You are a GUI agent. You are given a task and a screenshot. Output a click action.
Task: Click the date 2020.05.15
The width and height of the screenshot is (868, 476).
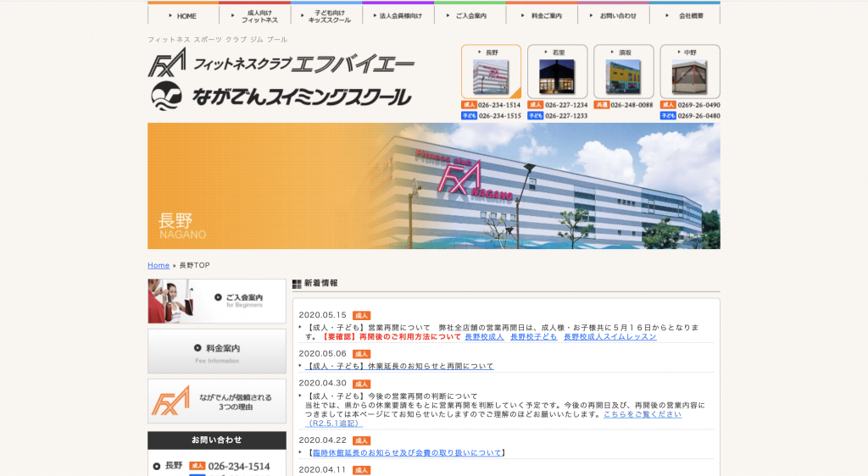click(x=323, y=315)
